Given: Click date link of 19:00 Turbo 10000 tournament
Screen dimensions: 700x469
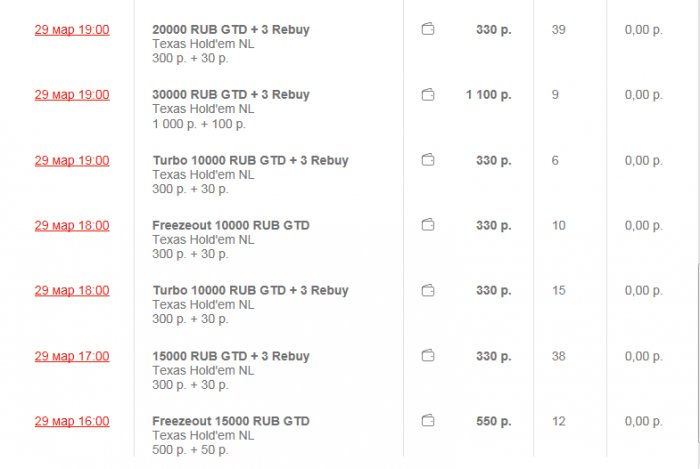Looking at the screenshot, I should [x=72, y=160].
